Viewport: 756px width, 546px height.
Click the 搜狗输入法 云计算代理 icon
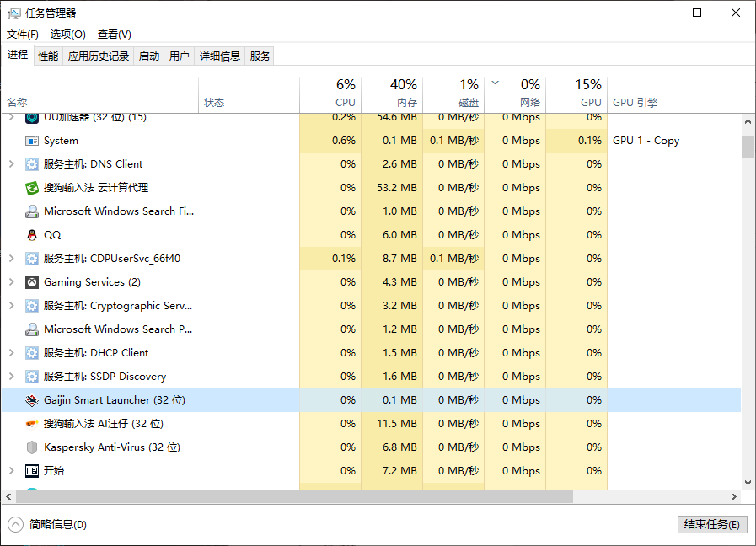[x=32, y=188]
